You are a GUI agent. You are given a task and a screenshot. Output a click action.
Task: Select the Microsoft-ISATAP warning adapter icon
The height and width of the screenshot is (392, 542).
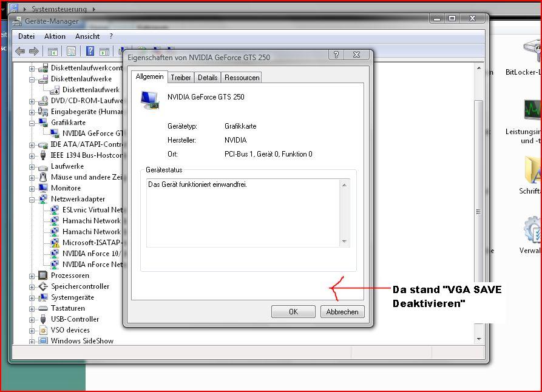[55, 243]
